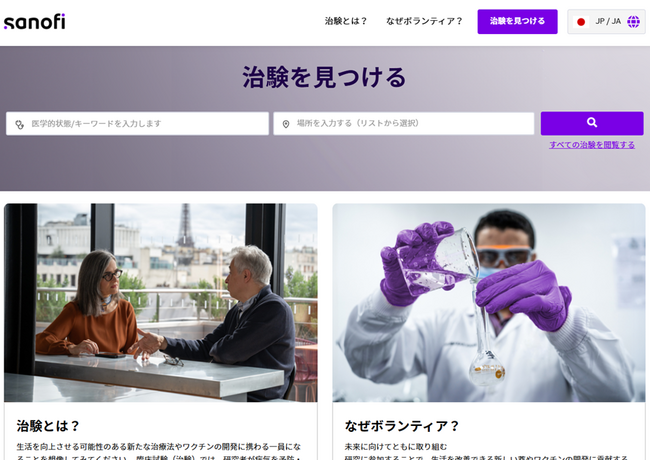The width and height of the screenshot is (650, 460).
Task: Click the stethoscope icon in keyword field
Action: pos(19,124)
